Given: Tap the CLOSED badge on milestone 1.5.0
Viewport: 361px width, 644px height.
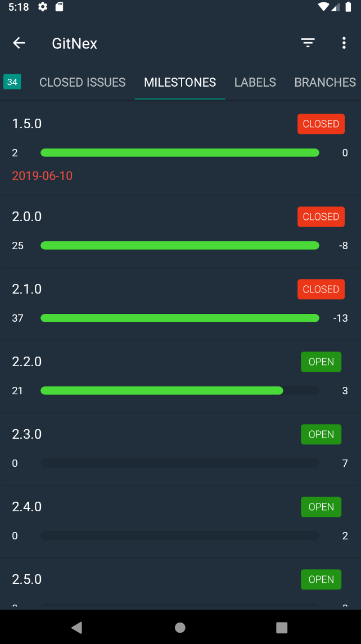Looking at the screenshot, I should tap(321, 124).
